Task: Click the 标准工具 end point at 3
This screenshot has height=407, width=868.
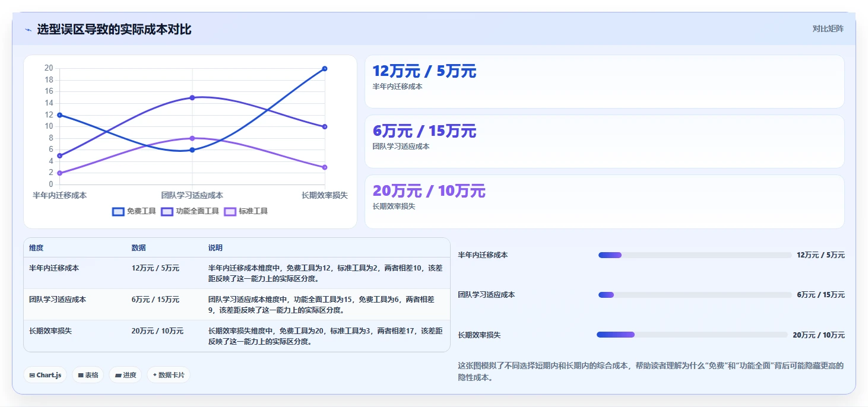Action: 325,167
